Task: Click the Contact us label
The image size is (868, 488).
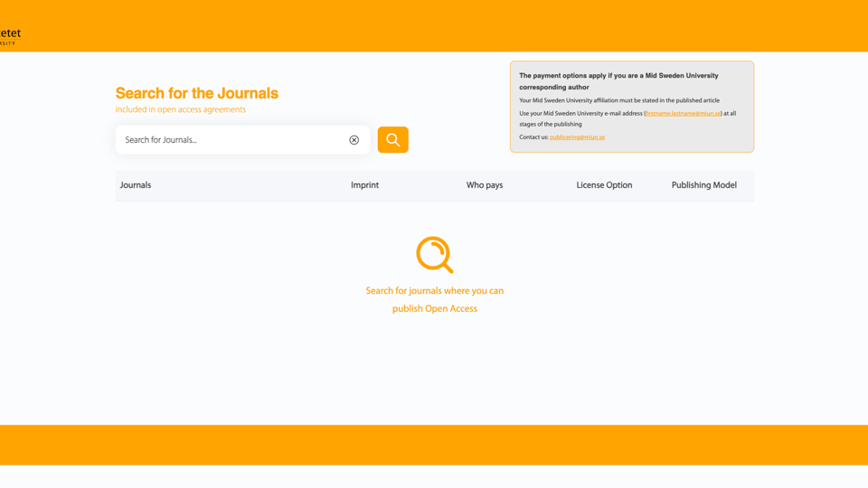Action: 533,137
